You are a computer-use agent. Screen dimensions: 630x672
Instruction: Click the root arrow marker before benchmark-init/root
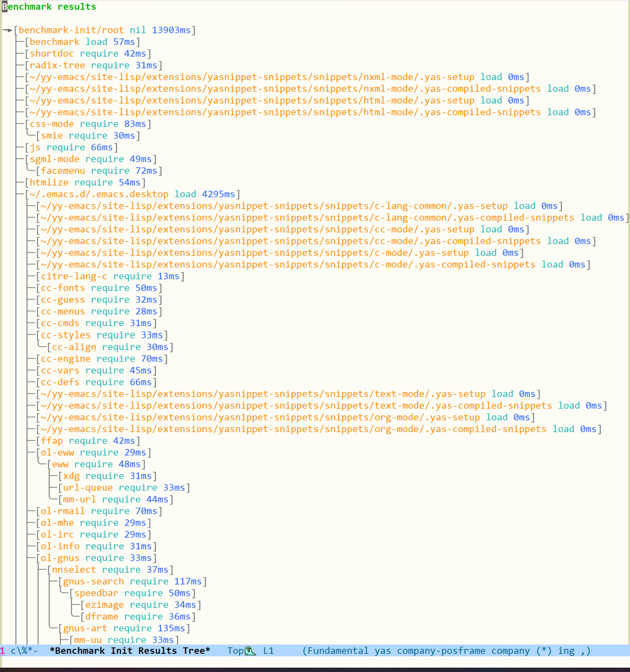[x=7, y=30]
